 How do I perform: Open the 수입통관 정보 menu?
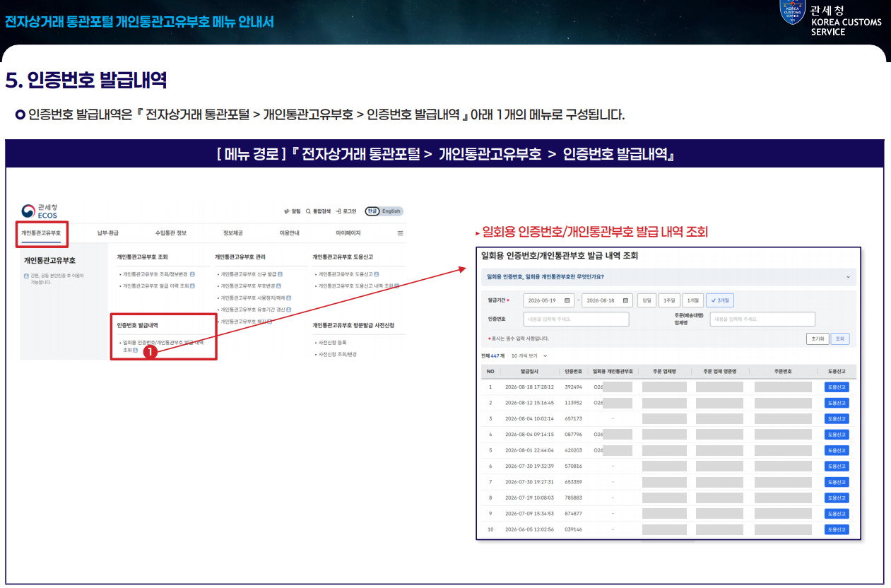point(171,233)
